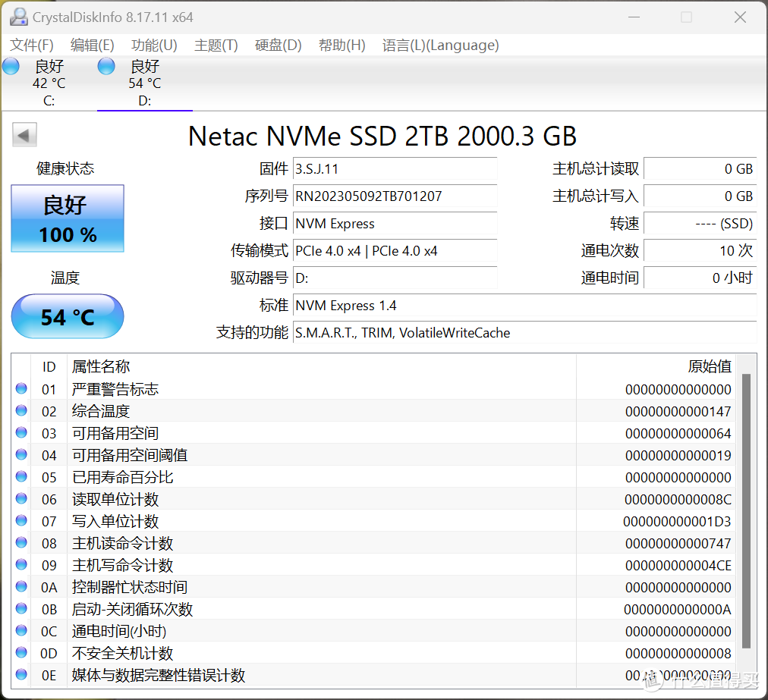Close the CrystalDiskInfo window
Image resolution: width=768 pixels, height=700 pixels.
740,17
